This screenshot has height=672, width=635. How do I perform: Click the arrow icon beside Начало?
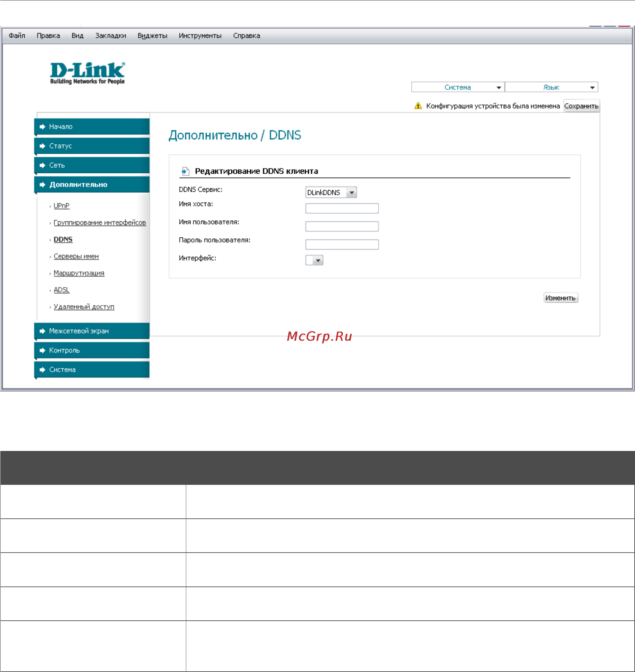coord(42,127)
